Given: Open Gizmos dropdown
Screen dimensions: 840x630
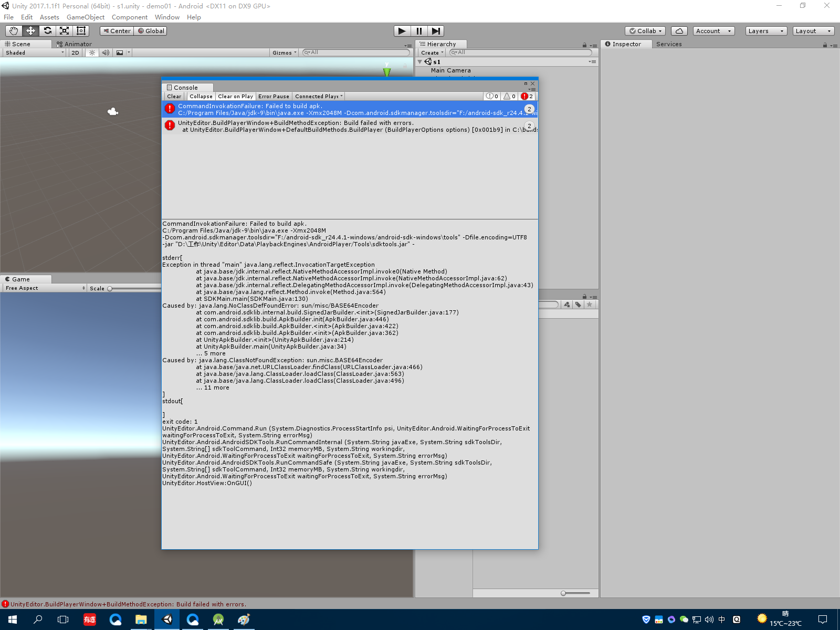Looking at the screenshot, I should pos(285,52).
